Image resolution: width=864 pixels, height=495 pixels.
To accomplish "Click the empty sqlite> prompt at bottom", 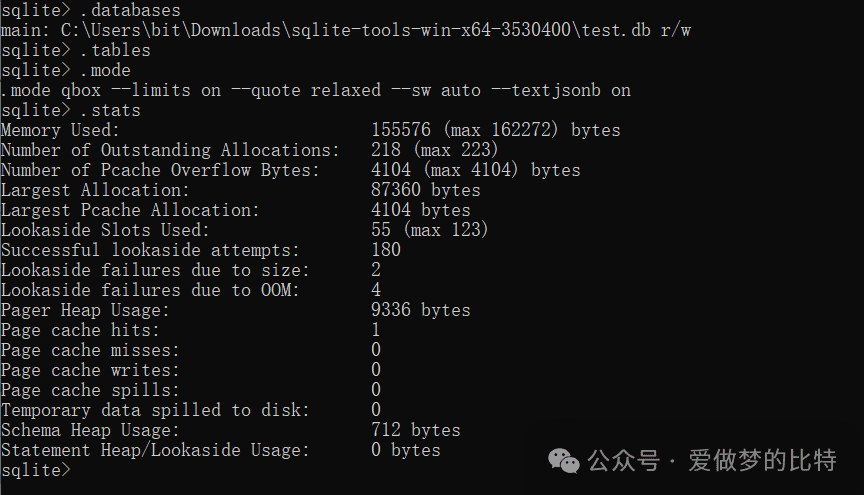I will coord(36,470).
